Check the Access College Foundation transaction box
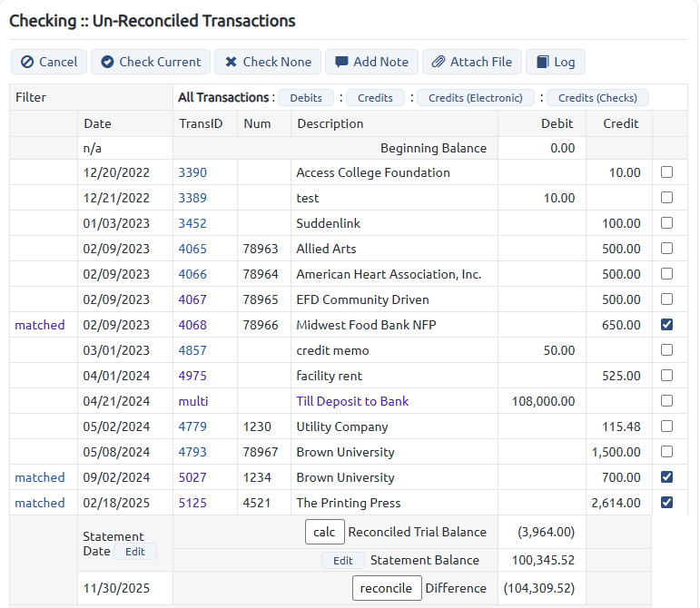The image size is (700, 608). (x=666, y=172)
